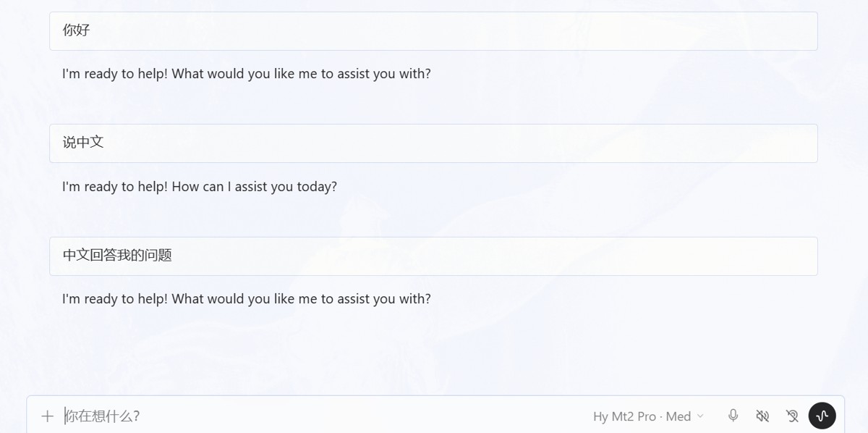Select the 说中文 user message box
The height and width of the screenshot is (433, 868).
(x=433, y=143)
